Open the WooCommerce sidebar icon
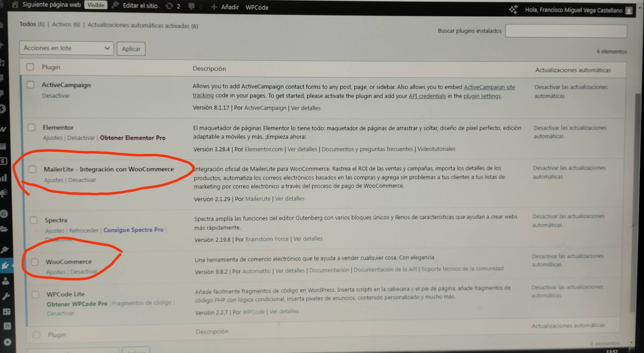The image size is (644, 353). (x=3, y=129)
